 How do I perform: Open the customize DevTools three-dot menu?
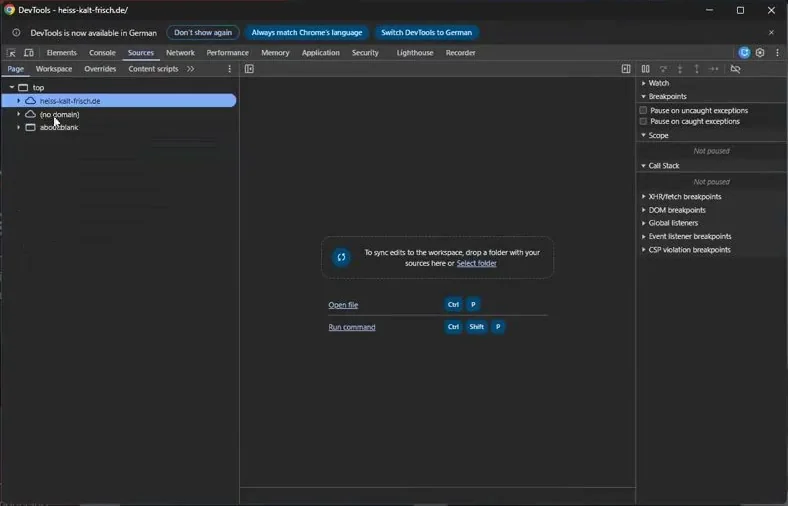click(777, 53)
